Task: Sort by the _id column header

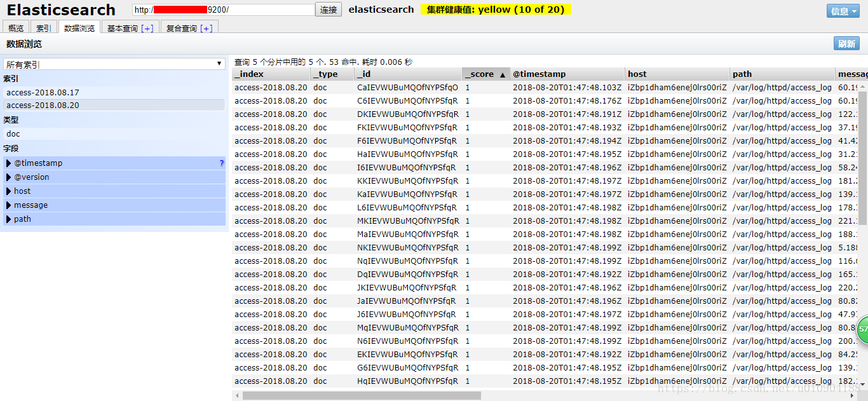Action: (408, 74)
